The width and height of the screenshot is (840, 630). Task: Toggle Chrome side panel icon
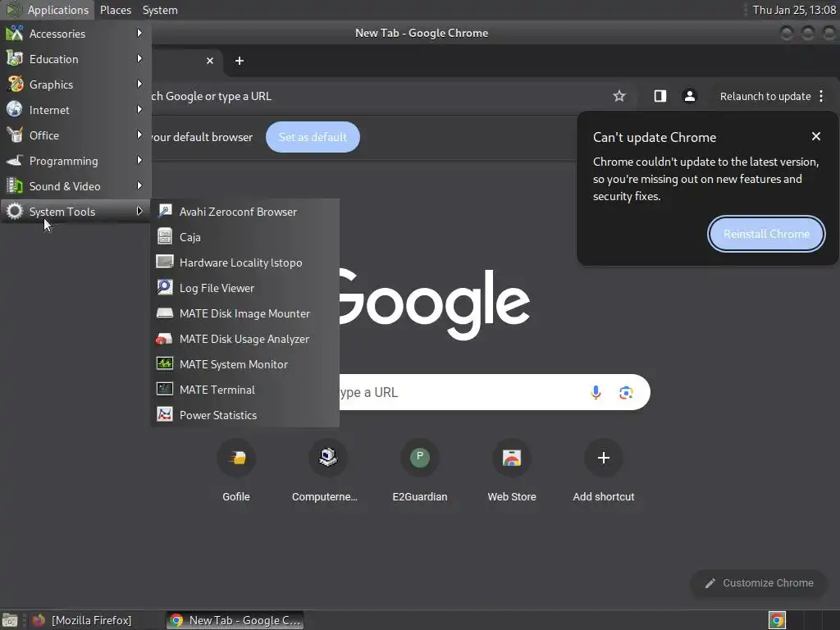click(660, 96)
